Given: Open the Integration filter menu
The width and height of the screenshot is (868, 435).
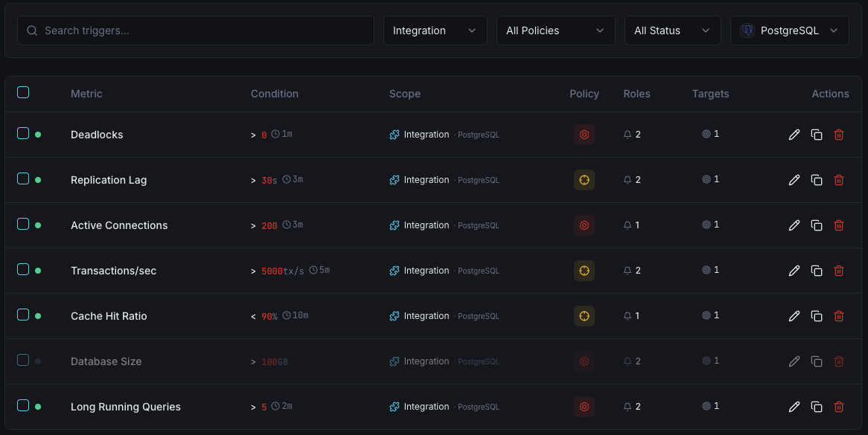Looking at the screenshot, I should click(x=435, y=30).
